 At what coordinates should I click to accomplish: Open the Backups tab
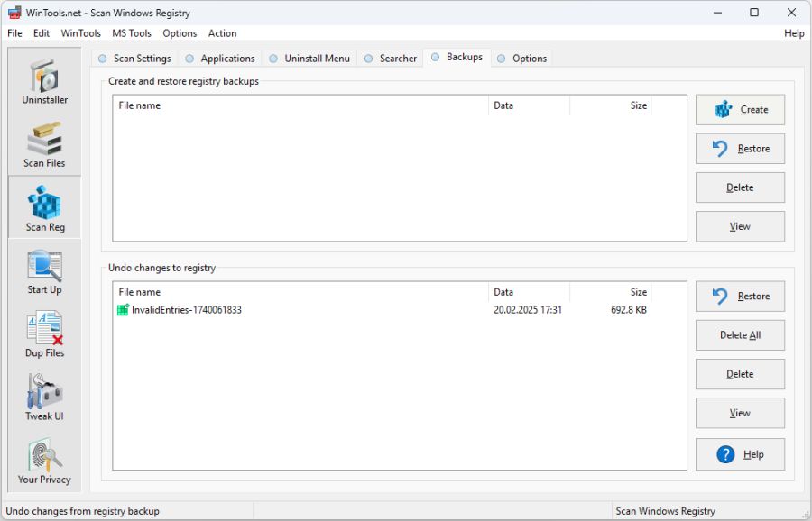point(457,56)
